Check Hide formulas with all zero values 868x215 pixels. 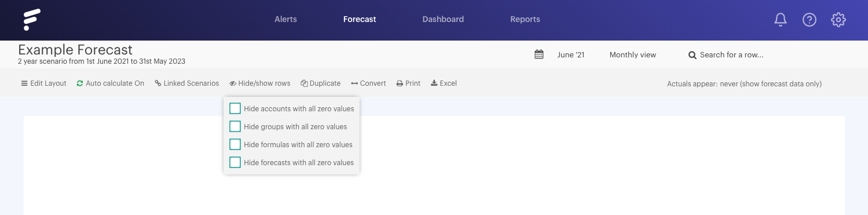[235, 144]
